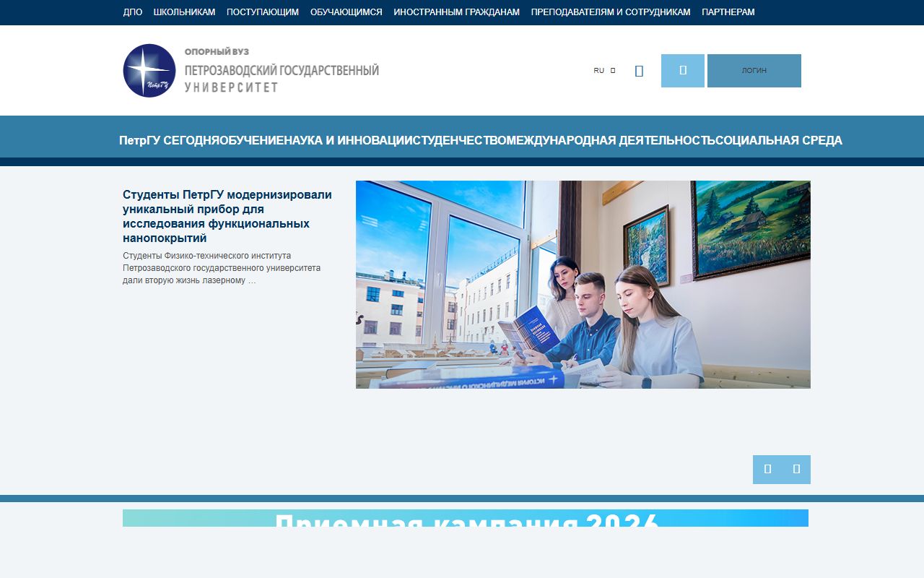
Task: Open ПОСТУПАЮЩИМ section
Action: pos(263,12)
